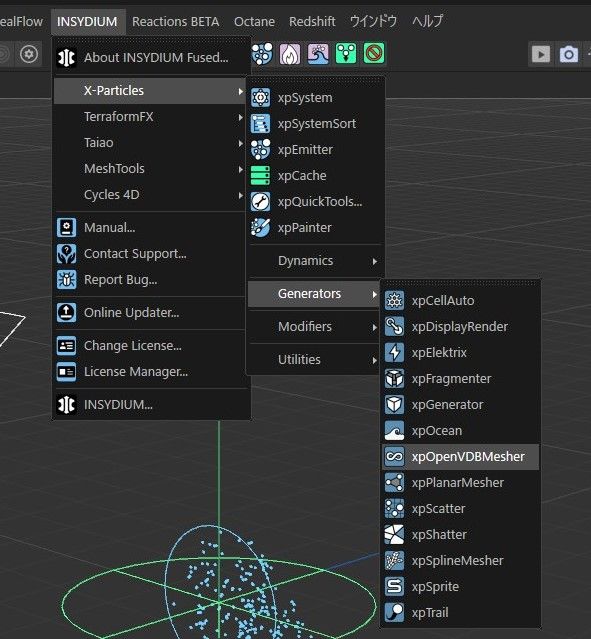The width and height of the screenshot is (591, 639).
Task: Expand the Dynamics submenu
Action: coord(315,261)
